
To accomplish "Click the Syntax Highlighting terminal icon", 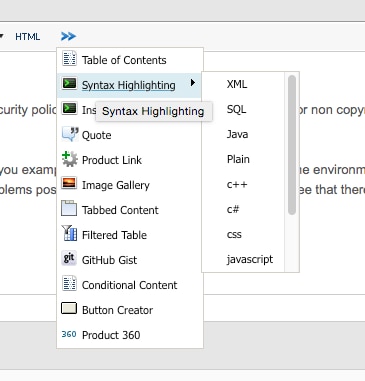I will pyautogui.click(x=69, y=83).
